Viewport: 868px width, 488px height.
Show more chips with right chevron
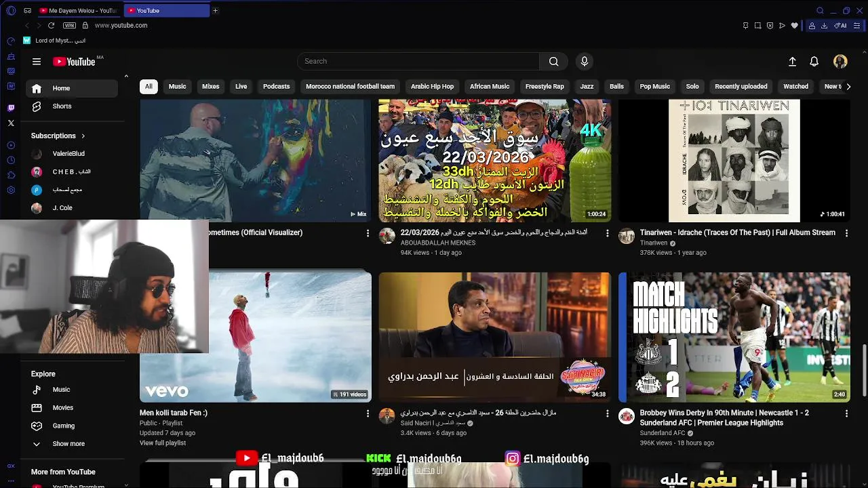[848, 87]
